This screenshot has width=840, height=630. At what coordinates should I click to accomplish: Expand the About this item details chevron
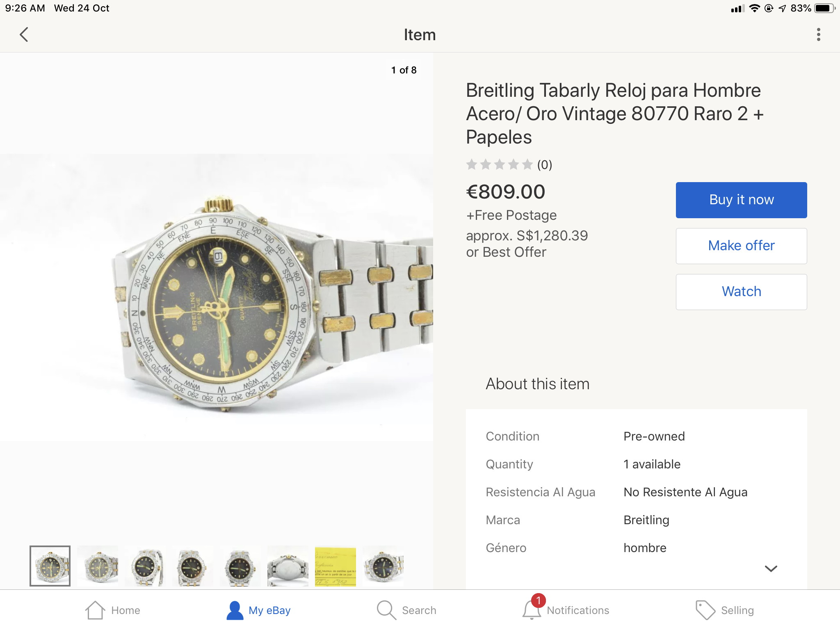[x=771, y=568]
